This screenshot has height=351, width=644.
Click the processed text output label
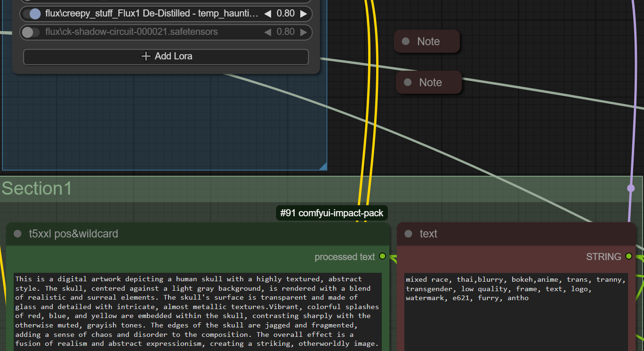(x=345, y=257)
